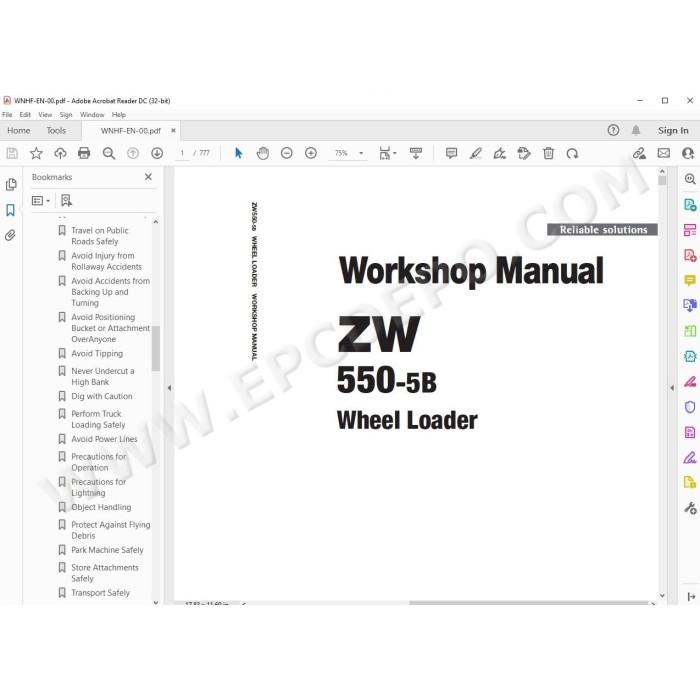700x700 pixels.
Task: Close the WNHF-EN-00.pdf tab
Action: click(173, 130)
